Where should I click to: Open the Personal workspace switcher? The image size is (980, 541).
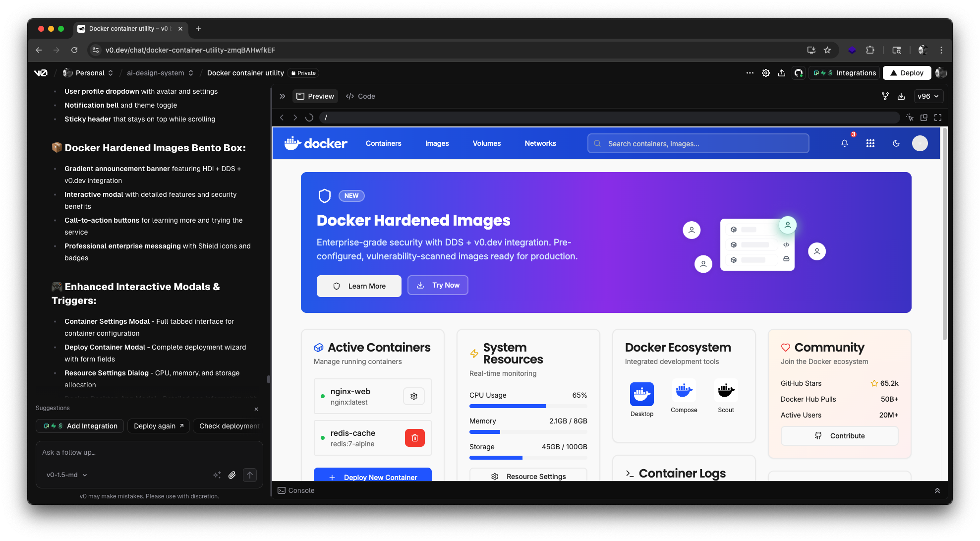(x=90, y=73)
